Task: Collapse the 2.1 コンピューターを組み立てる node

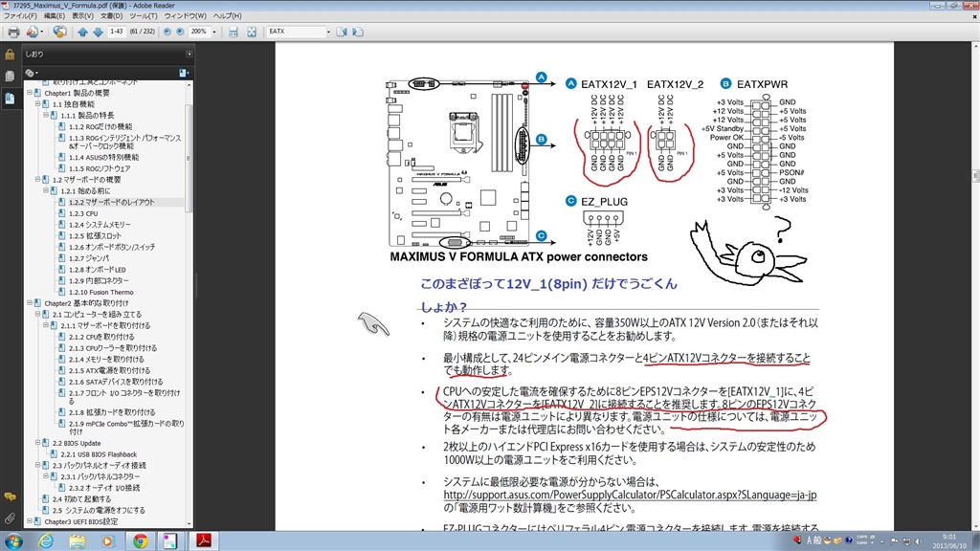Action: click(37, 314)
